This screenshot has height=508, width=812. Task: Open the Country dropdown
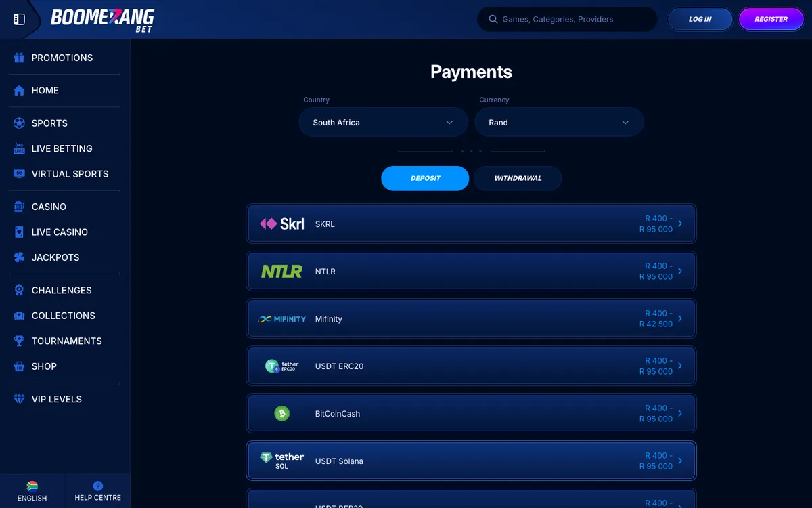tap(383, 123)
